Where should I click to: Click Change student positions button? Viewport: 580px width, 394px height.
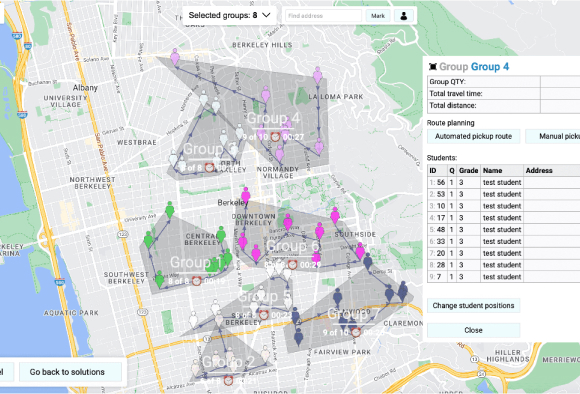pos(473,306)
